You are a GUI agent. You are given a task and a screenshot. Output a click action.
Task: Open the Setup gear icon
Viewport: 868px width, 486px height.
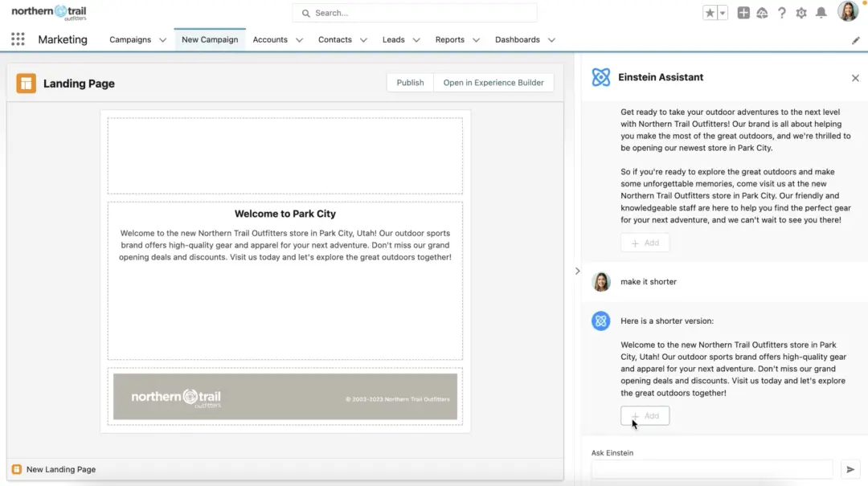pos(801,13)
